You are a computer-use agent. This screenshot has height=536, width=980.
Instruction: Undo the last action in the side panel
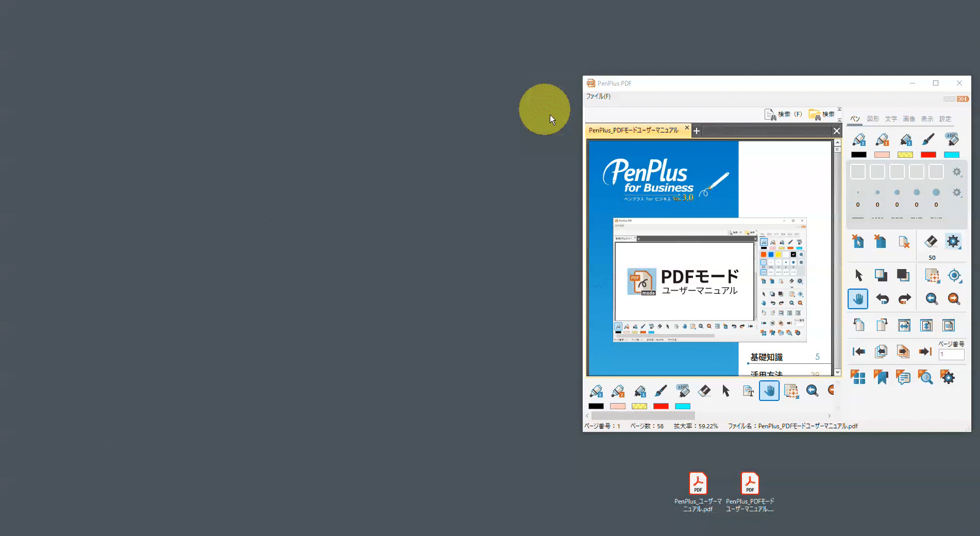[x=882, y=299]
